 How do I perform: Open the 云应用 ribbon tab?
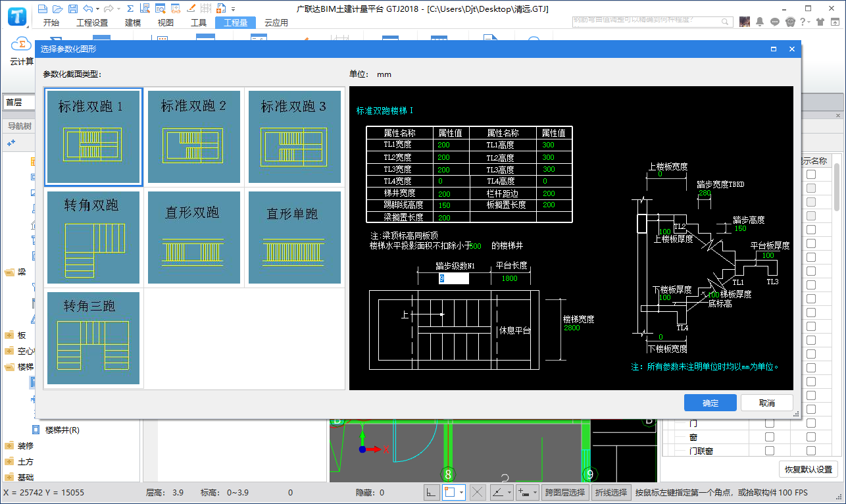(276, 22)
